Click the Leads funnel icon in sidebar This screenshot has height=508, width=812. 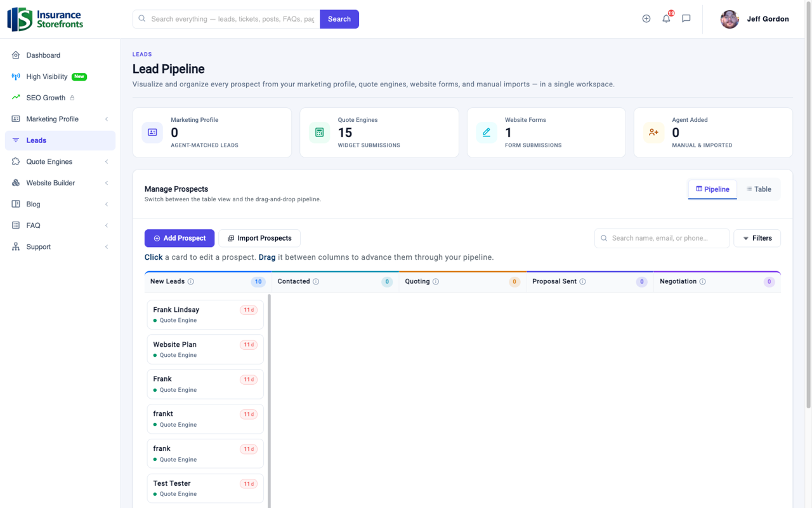point(16,140)
